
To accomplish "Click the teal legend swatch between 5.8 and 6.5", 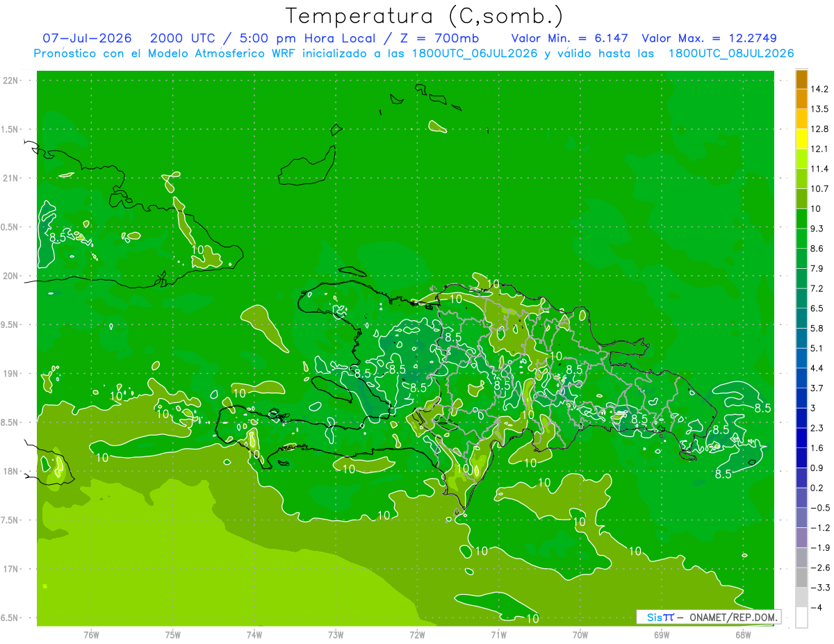I will (x=801, y=317).
